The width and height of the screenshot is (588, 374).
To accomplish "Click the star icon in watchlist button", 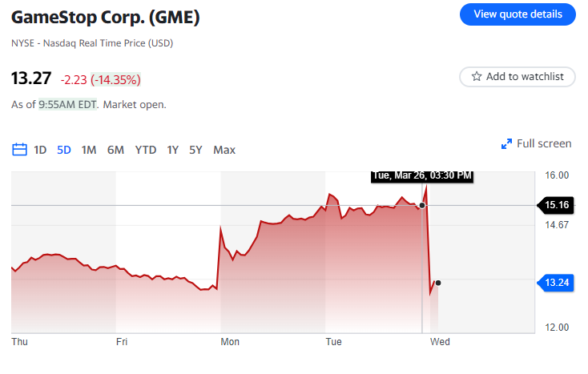I will [x=477, y=77].
